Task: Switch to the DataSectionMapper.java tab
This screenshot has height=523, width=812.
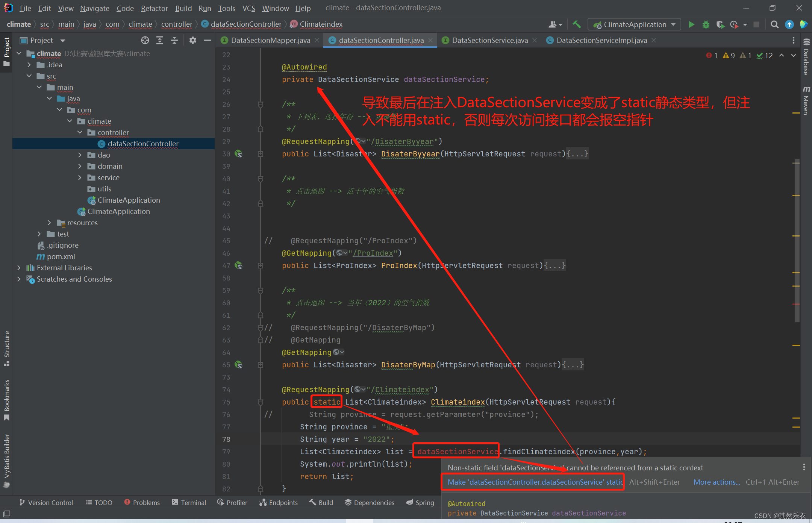Action: (270, 40)
